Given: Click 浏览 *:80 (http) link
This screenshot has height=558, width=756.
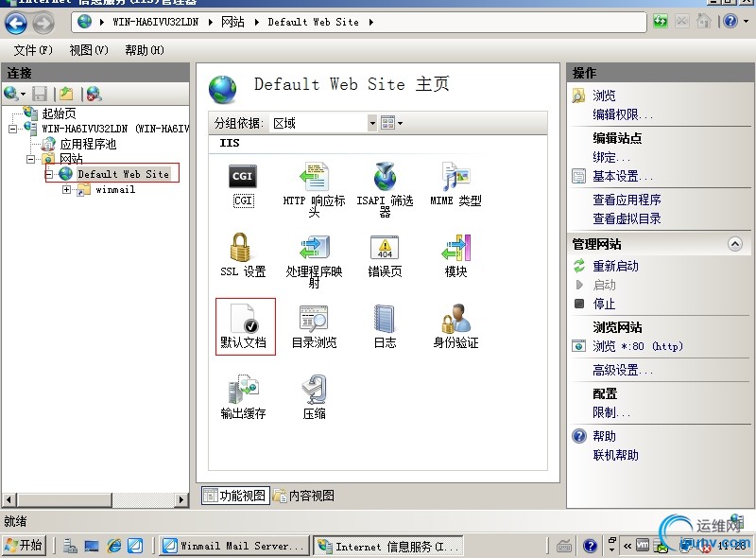Looking at the screenshot, I should point(637,346).
